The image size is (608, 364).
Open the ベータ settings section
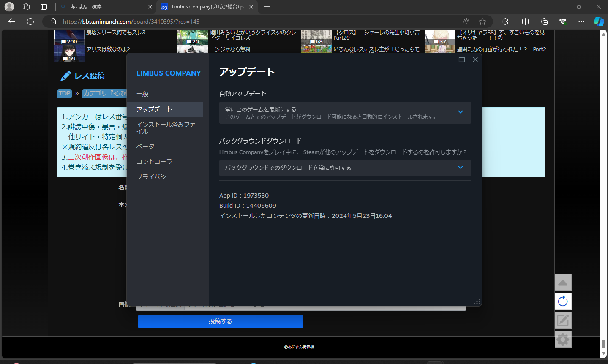click(165, 147)
